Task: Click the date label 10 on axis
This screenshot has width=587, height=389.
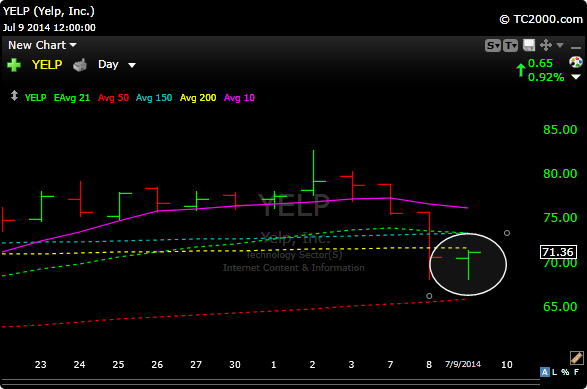Action: click(507, 364)
